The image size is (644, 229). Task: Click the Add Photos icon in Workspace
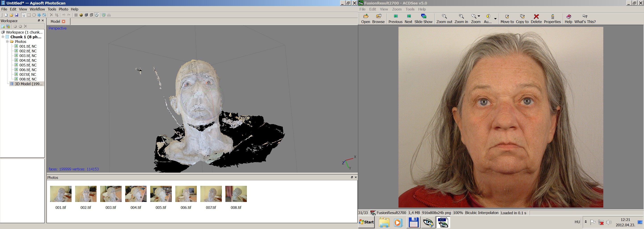(x=3, y=26)
